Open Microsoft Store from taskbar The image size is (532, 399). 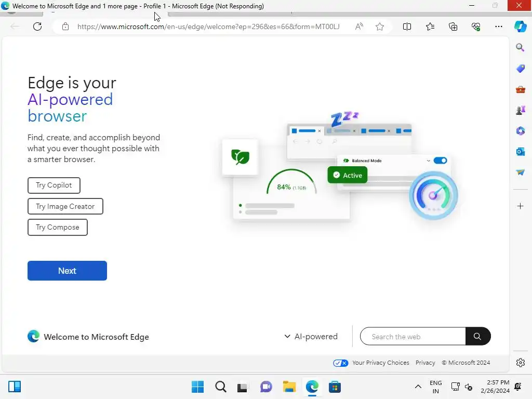point(335,387)
